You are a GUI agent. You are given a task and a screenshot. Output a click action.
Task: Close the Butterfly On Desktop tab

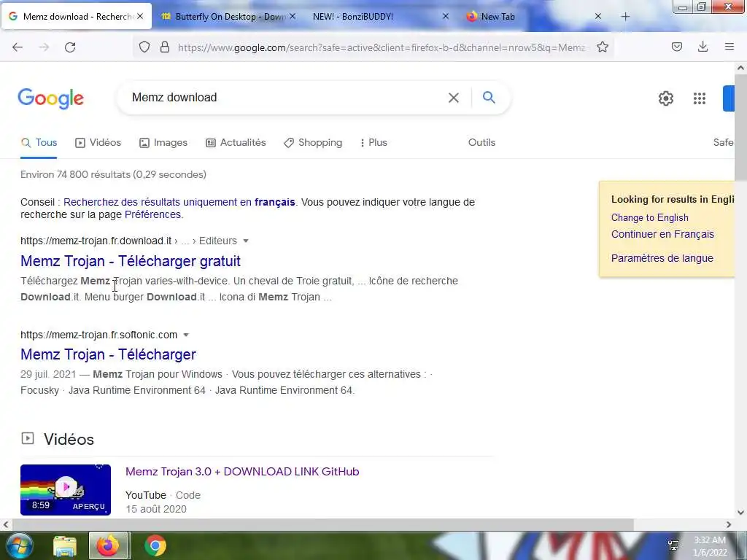pyautogui.click(x=293, y=16)
